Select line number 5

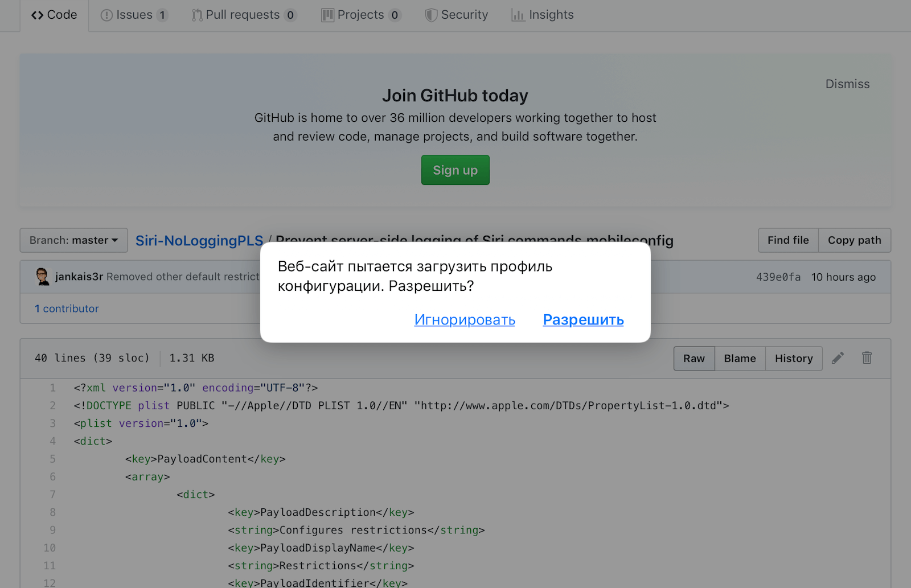coord(52,459)
